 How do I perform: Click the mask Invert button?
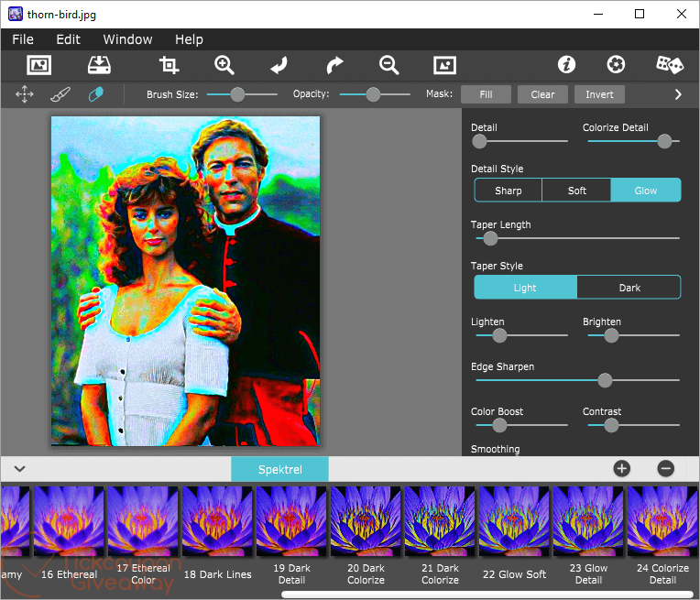pyautogui.click(x=599, y=94)
